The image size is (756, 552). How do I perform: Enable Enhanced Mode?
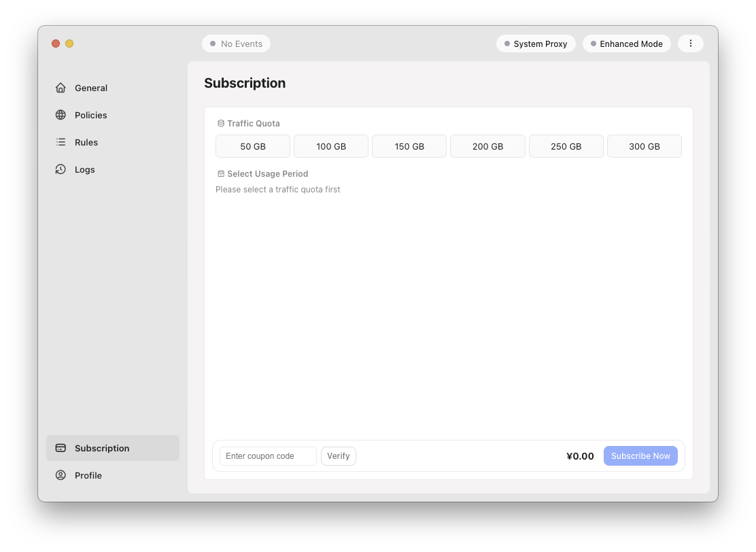pyautogui.click(x=626, y=44)
